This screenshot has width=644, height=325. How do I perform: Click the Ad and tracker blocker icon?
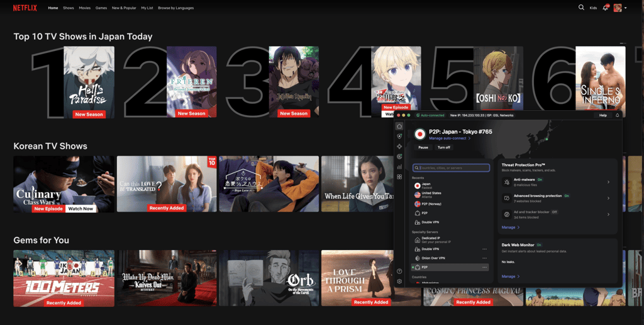coord(507,214)
